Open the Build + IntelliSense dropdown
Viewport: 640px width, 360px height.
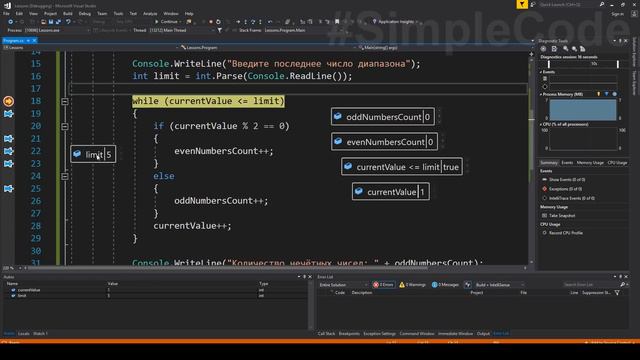(500, 285)
